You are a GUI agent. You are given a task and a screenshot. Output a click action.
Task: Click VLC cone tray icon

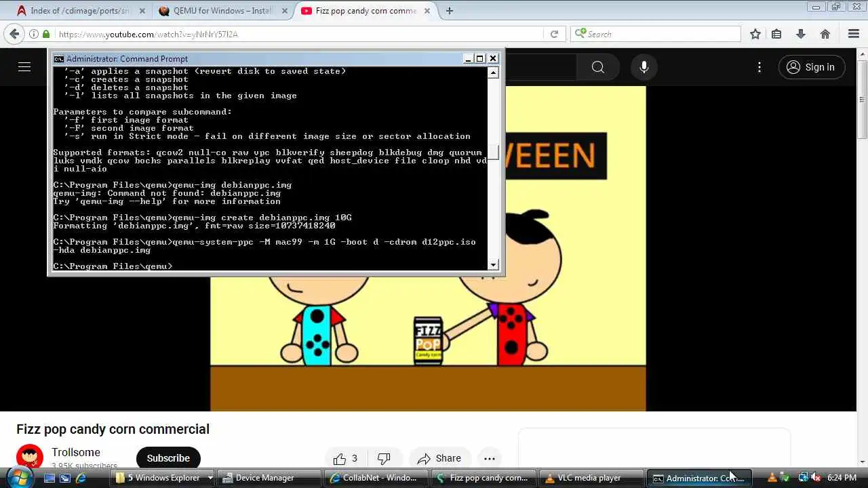[772, 478]
